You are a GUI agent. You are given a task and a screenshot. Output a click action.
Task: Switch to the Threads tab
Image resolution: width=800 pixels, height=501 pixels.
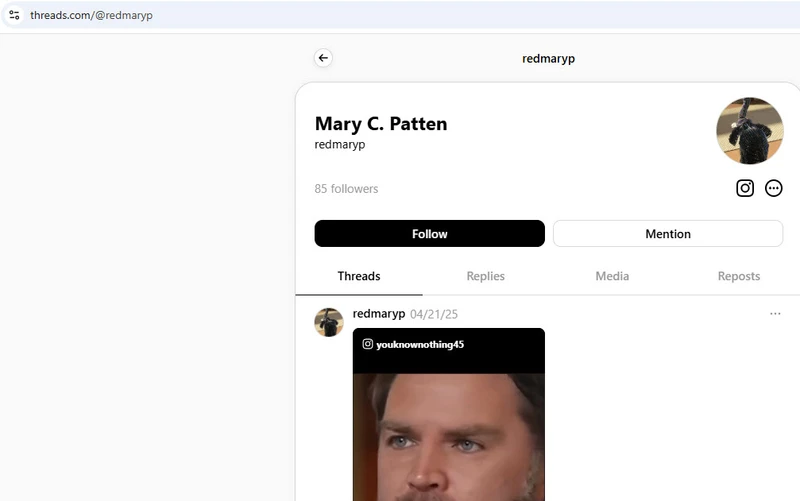pos(359,276)
